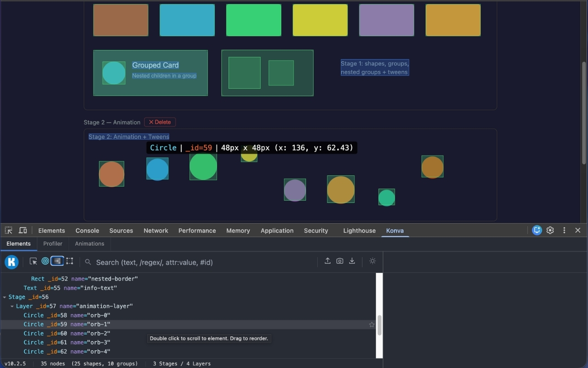Click the blue orb in Stage 2

[158, 169]
